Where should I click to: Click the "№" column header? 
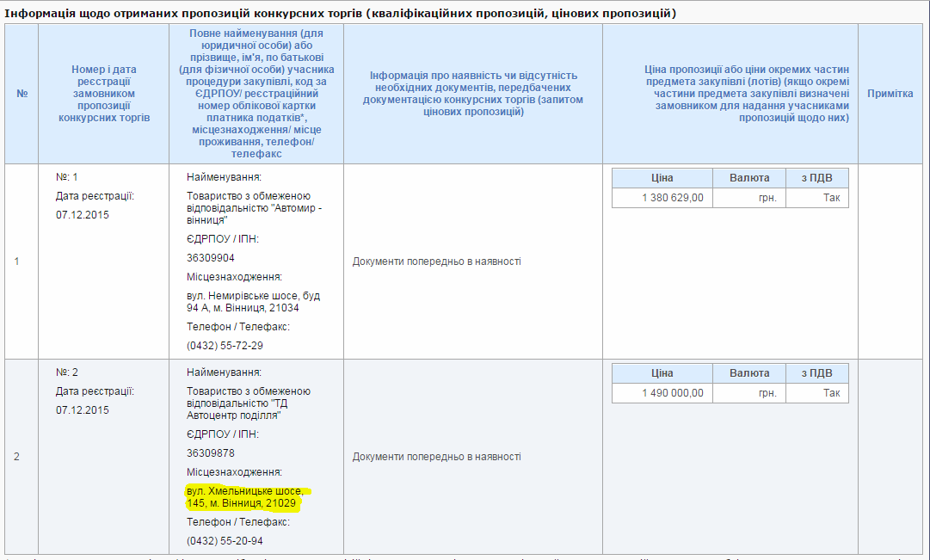[22, 93]
